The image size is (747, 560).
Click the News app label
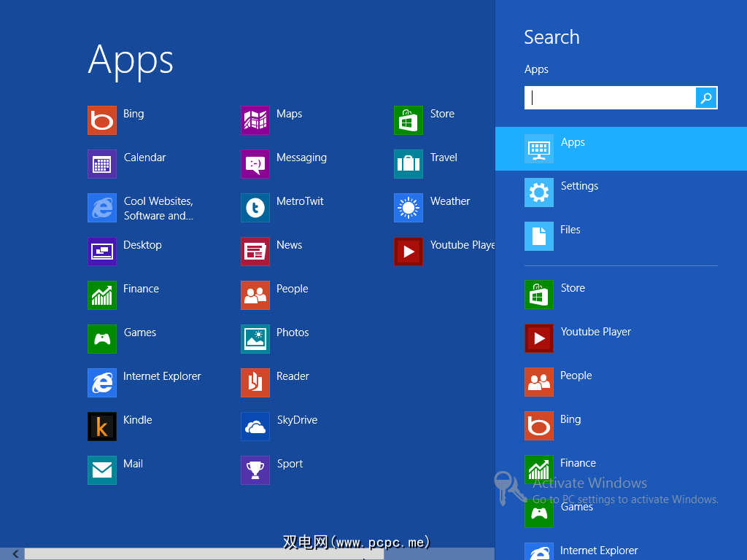coord(289,245)
